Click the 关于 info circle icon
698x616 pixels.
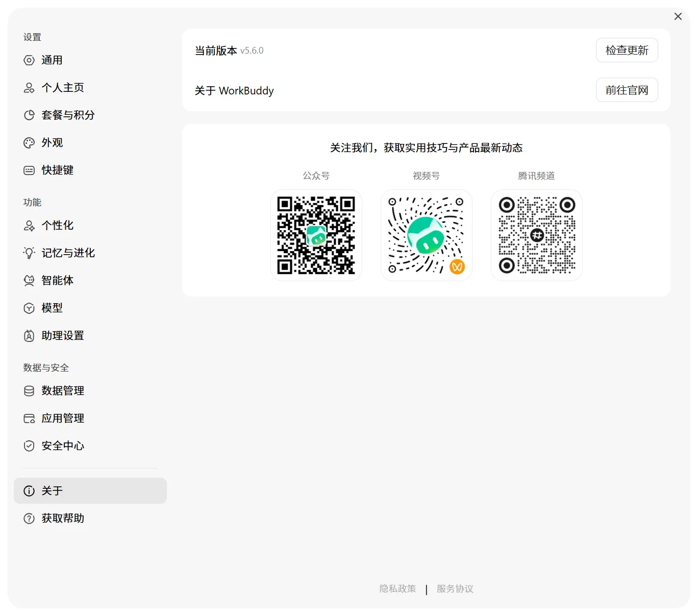click(29, 491)
